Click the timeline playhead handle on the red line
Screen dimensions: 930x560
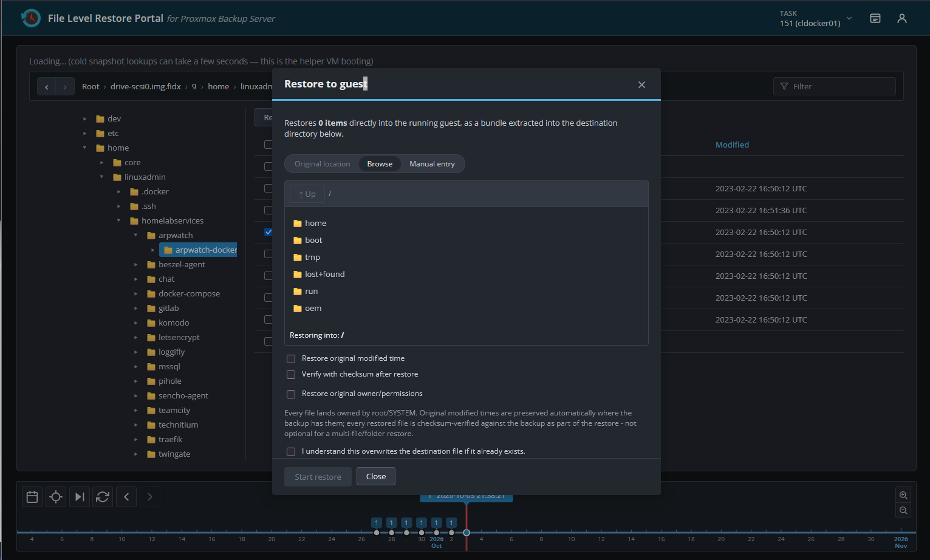(467, 533)
